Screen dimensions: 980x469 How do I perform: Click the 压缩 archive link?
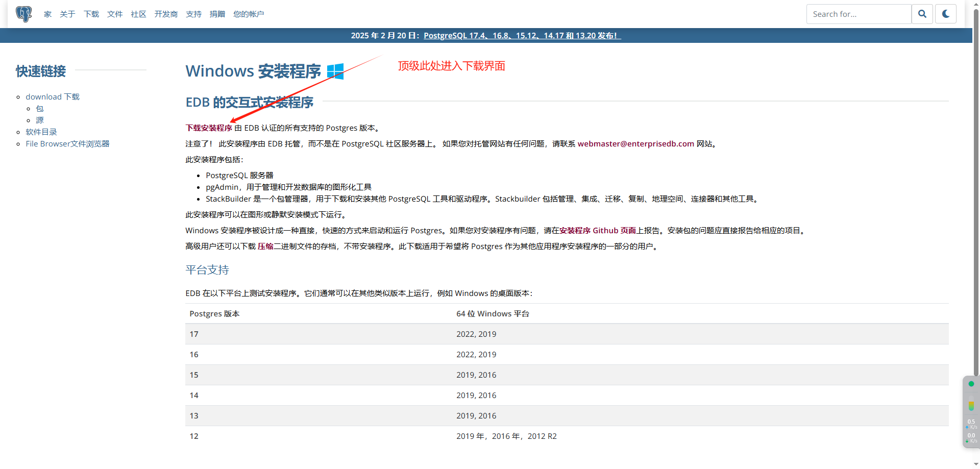(x=265, y=246)
